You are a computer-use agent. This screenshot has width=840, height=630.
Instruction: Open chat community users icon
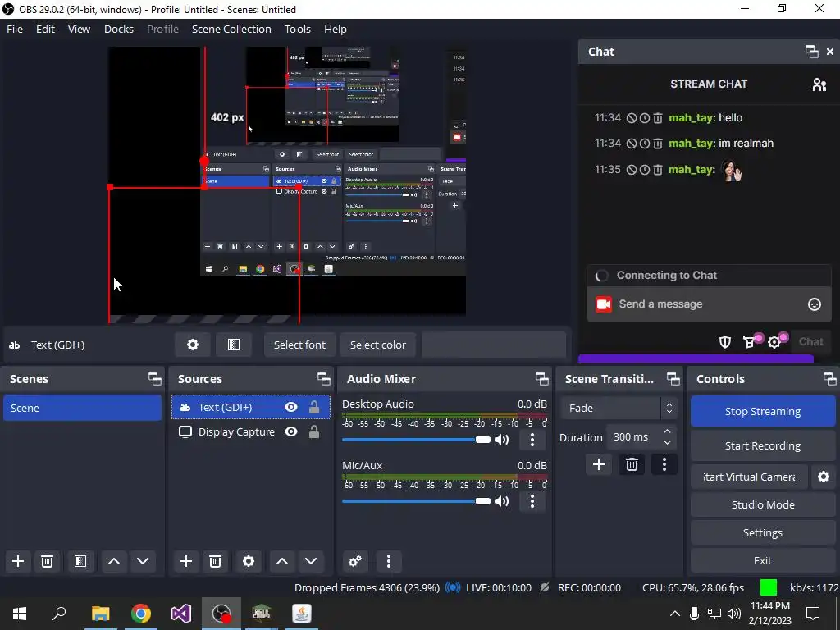[819, 84]
